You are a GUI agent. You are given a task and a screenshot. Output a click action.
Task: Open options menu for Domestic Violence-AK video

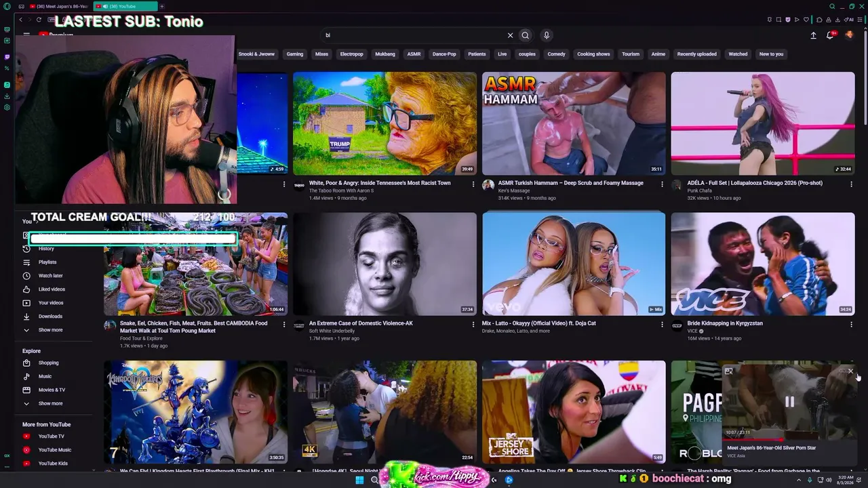coord(473,324)
